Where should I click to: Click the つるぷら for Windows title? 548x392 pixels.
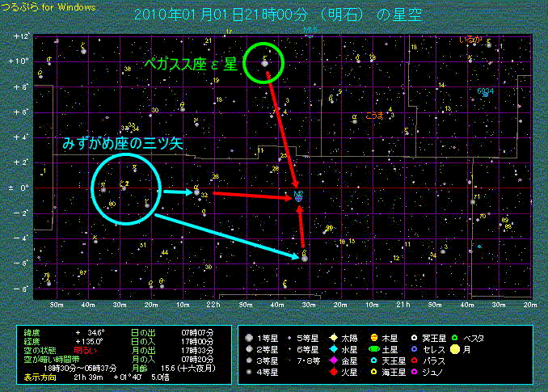tap(48, 6)
